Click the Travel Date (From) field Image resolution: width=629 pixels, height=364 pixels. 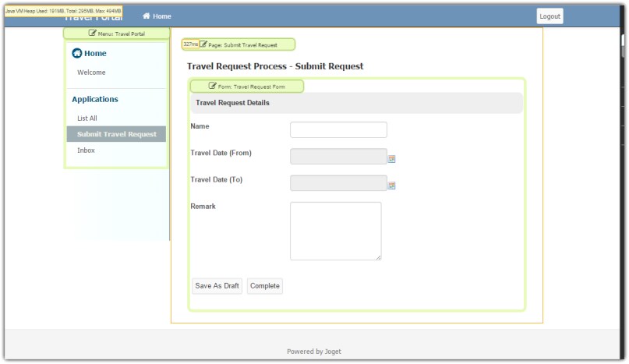338,157
